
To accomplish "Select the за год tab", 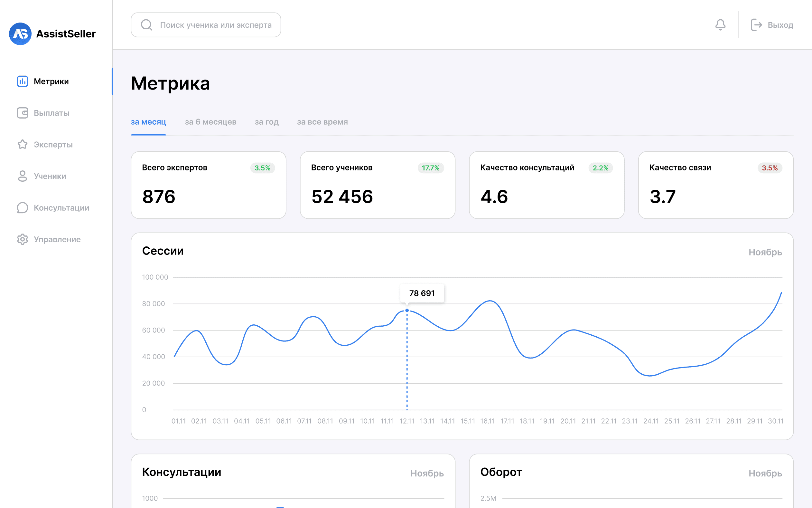I will (x=266, y=122).
